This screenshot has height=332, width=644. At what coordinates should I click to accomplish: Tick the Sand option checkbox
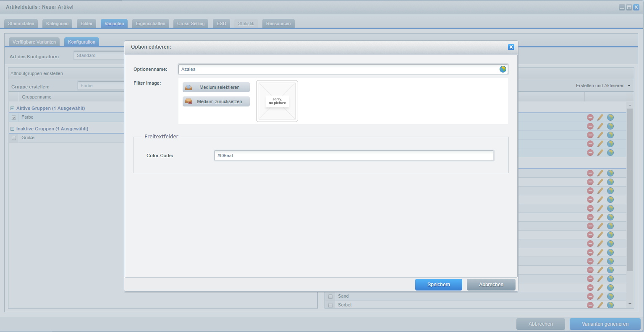330,296
